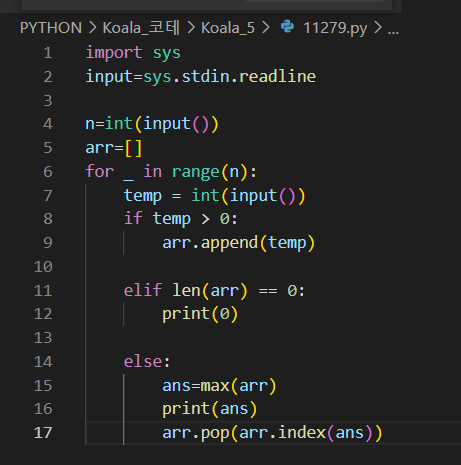Expand chevron after 11279.py breadcrumb
This screenshot has height=465, width=461.
pyautogui.click(x=378, y=28)
